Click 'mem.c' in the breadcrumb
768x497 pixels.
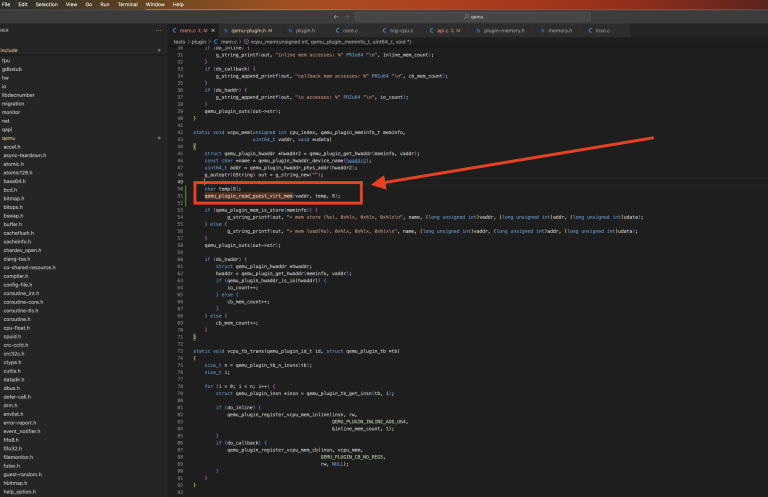228,42
